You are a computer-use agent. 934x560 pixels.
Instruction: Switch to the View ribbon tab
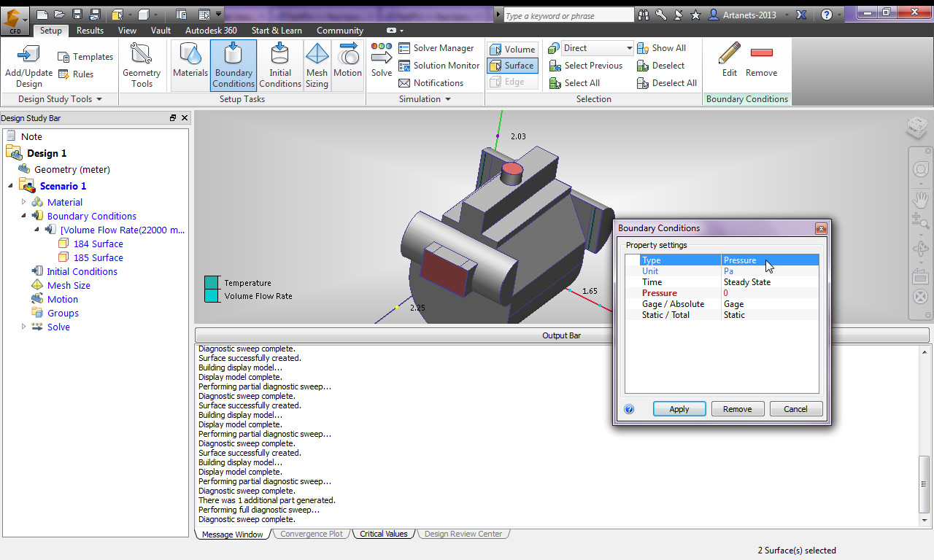pyautogui.click(x=127, y=31)
